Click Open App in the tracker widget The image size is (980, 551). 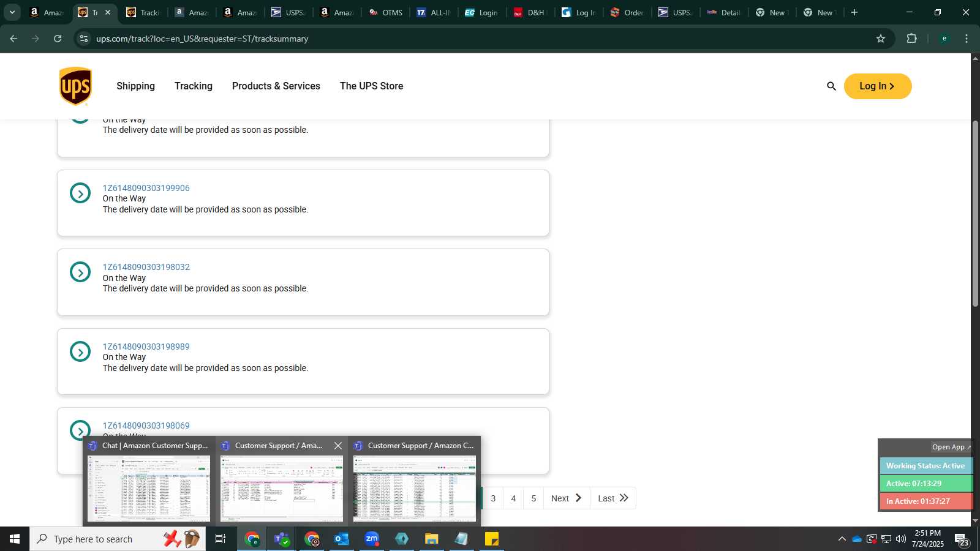(951, 447)
